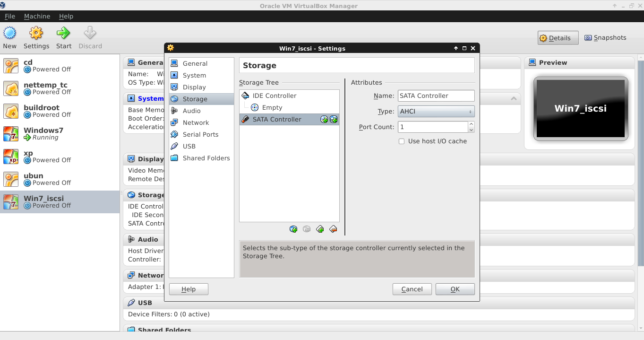Open System category in the settings dialog sidebar
Screen dimensions: 644x340
[201, 75]
